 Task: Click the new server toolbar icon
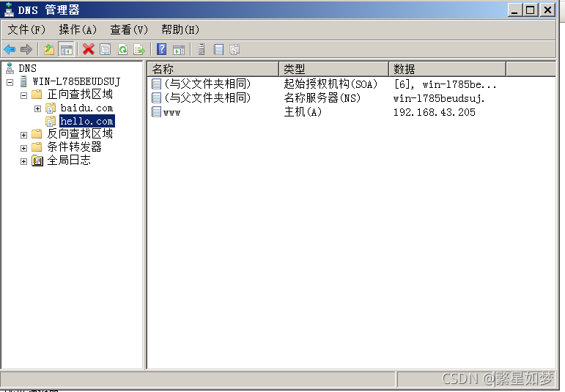pyautogui.click(x=202, y=49)
